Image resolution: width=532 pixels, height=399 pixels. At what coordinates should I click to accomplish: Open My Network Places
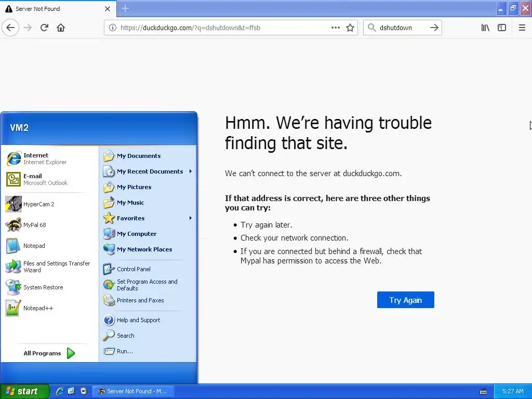click(x=148, y=249)
